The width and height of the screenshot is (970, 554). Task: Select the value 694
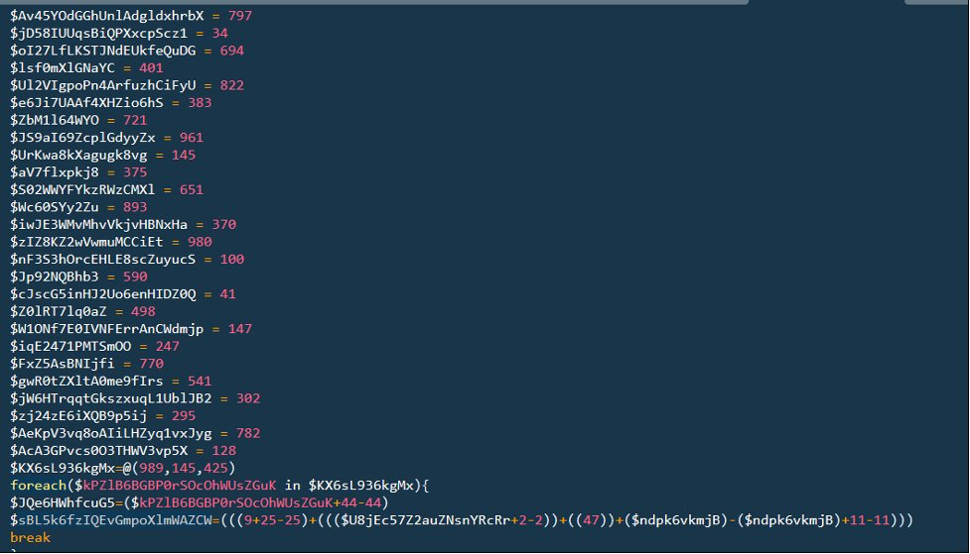click(232, 50)
